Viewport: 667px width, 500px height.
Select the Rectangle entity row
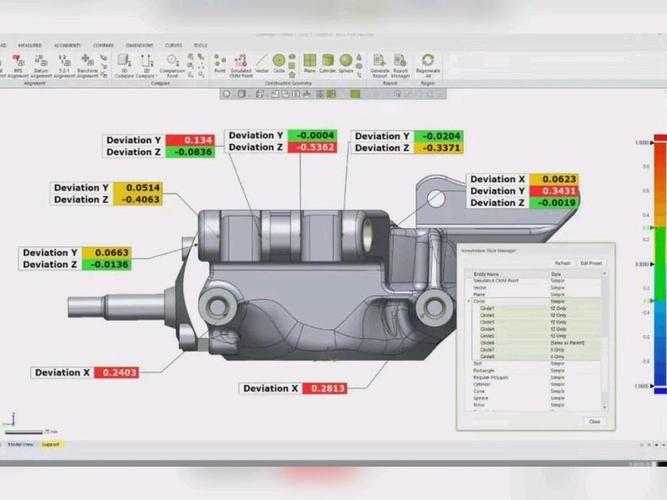(534, 371)
